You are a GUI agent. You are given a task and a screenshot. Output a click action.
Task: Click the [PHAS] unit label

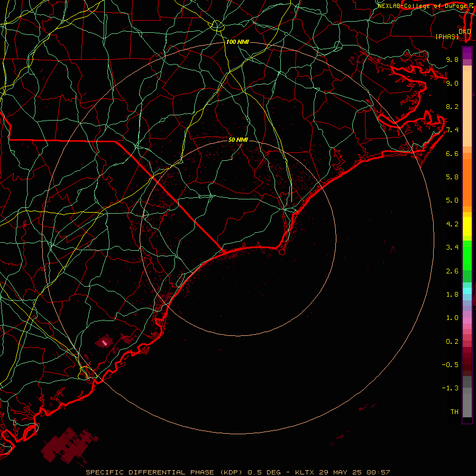447,36
